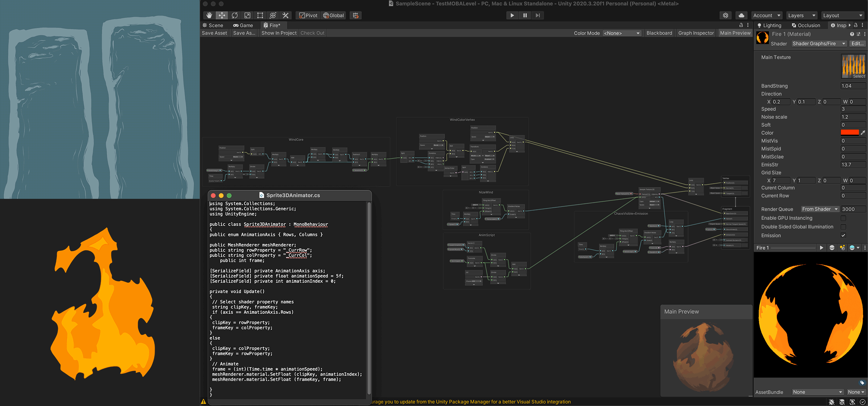Open Unity Collab package icon
This screenshot has width=868, height=406.
[725, 15]
